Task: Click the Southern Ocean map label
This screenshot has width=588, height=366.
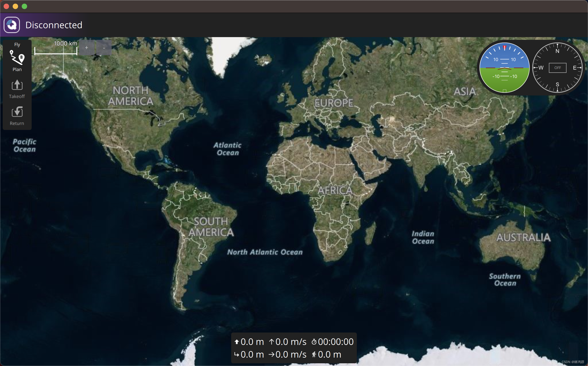Action: pyautogui.click(x=505, y=280)
